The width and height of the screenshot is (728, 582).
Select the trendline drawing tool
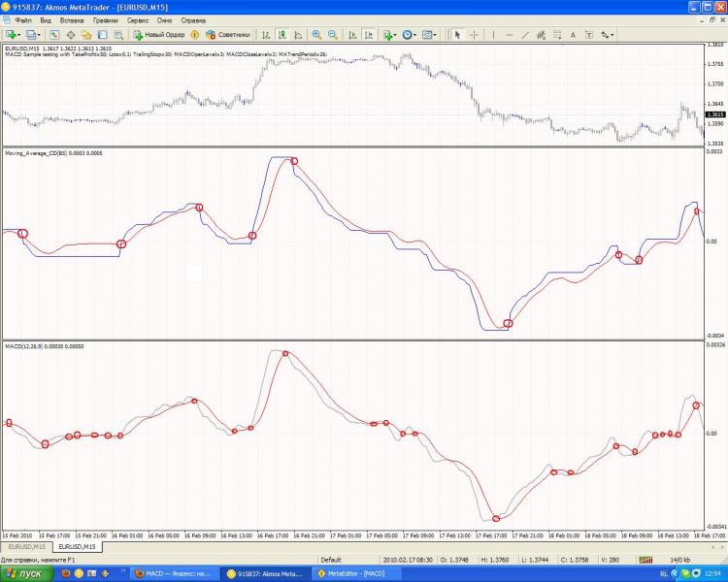click(x=525, y=34)
